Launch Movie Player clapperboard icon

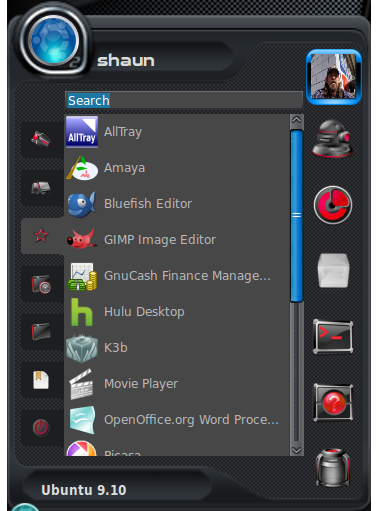[81, 384]
